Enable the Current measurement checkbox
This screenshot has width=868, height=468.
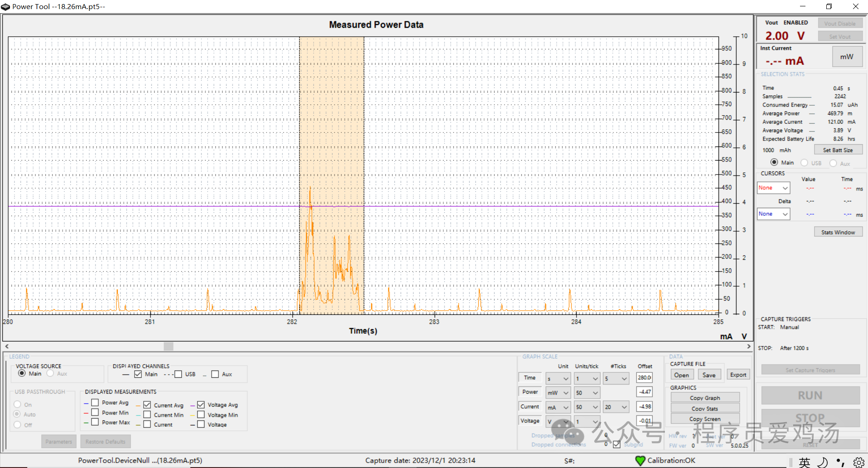click(147, 424)
